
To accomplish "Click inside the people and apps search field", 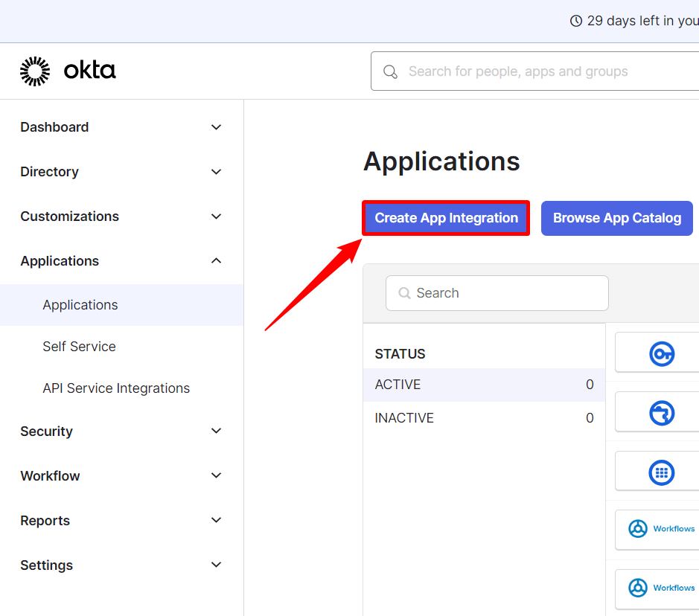I will click(521, 71).
